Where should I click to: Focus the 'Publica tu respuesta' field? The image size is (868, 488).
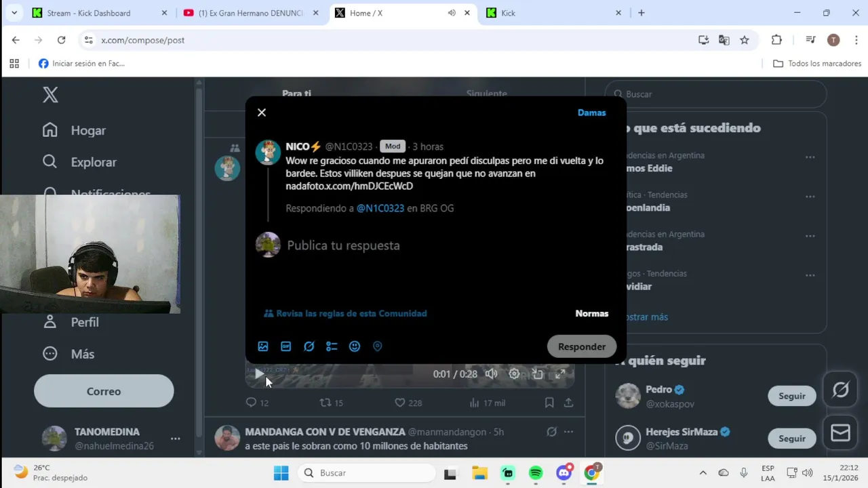coord(343,245)
